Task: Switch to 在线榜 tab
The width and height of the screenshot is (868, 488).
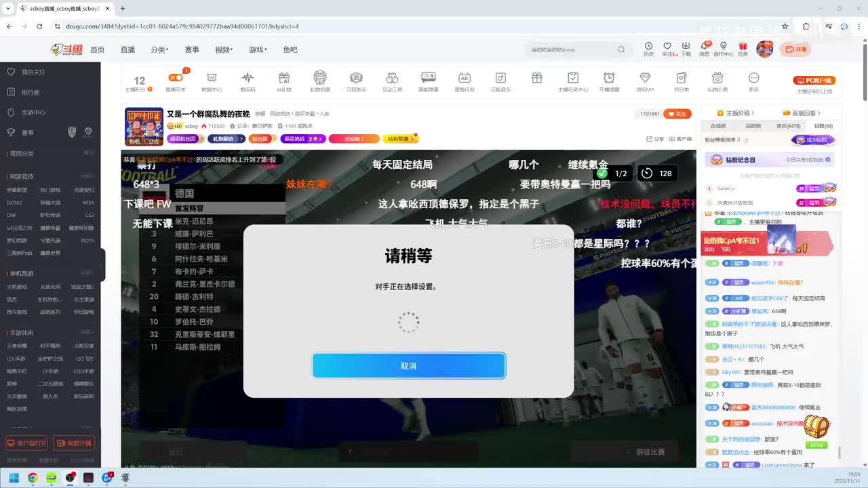Action: [718, 126]
